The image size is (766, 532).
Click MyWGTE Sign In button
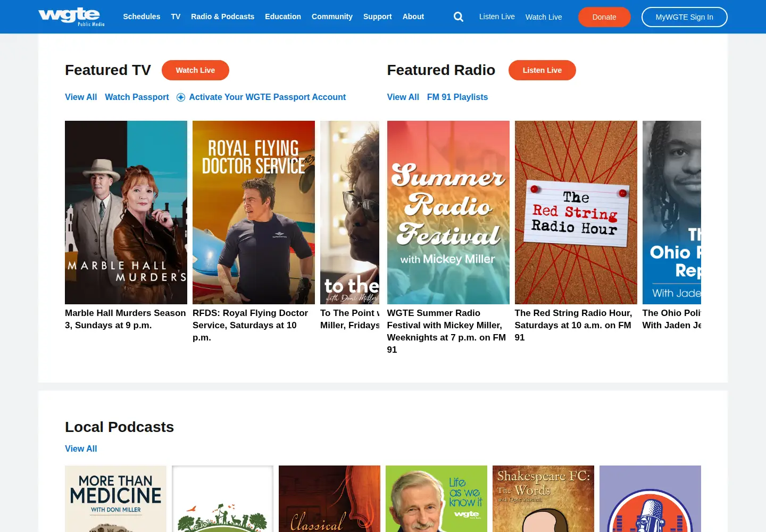click(x=684, y=17)
